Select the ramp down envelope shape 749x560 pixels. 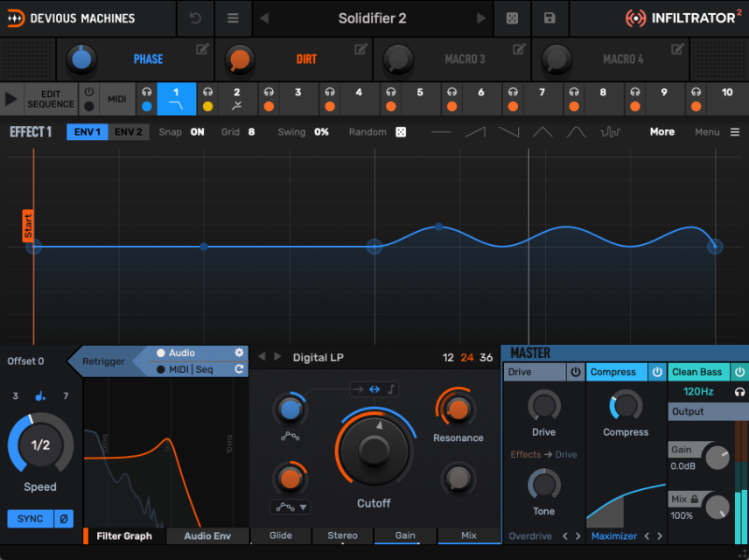point(508,132)
